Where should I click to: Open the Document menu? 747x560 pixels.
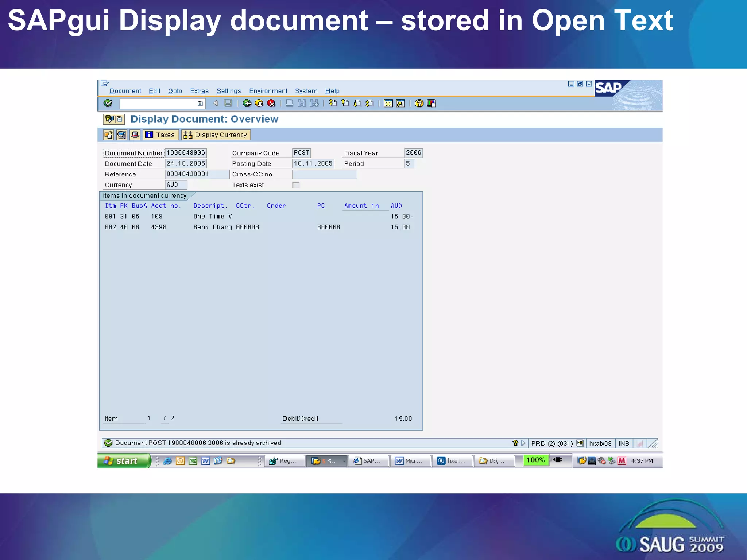click(x=125, y=91)
